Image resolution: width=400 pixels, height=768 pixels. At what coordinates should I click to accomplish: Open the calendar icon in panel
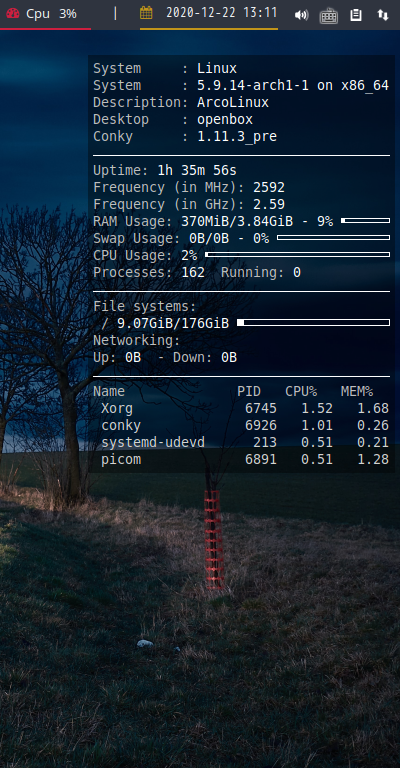(x=146, y=13)
